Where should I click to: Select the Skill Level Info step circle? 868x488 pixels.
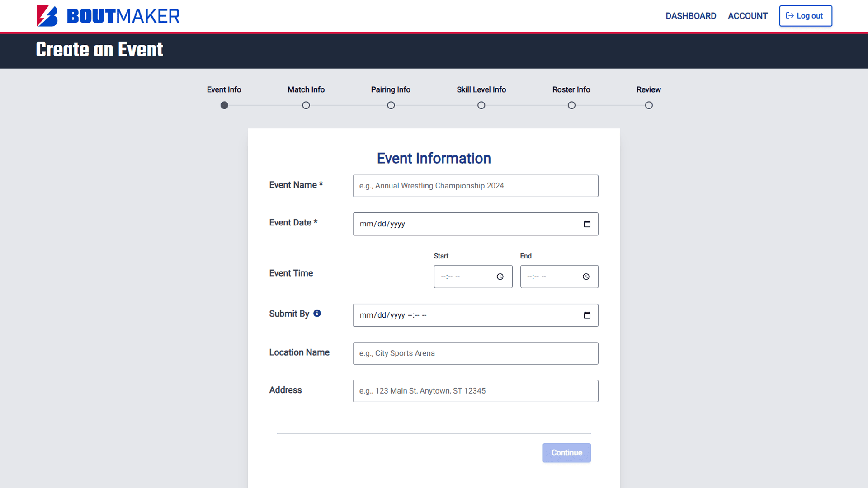point(481,105)
